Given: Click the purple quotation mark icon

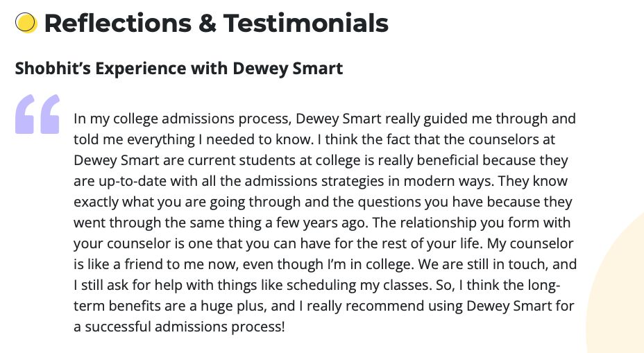Looking at the screenshot, I should coord(37,114).
